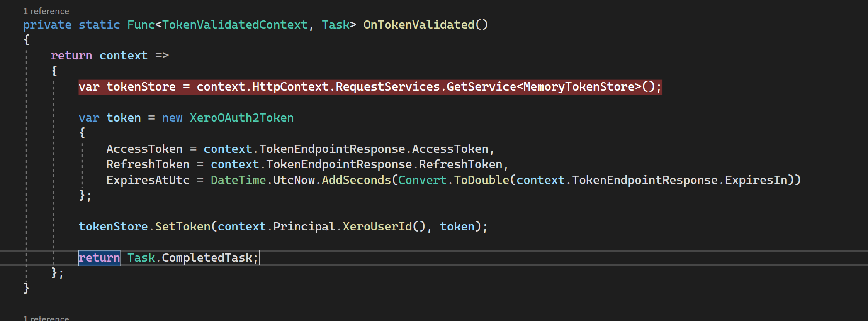Click the OnTokenValidated method name
The height and width of the screenshot is (321, 868).
(418, 25)
